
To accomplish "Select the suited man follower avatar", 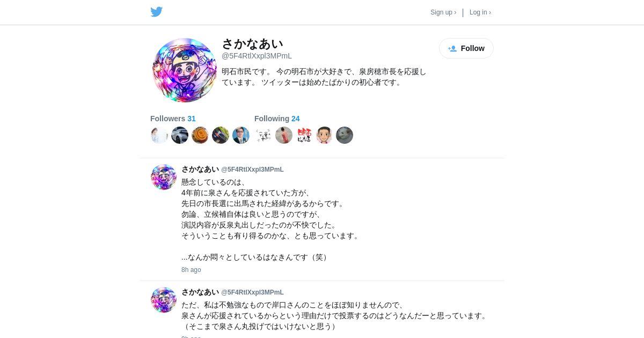I will (x=241, y=135).
